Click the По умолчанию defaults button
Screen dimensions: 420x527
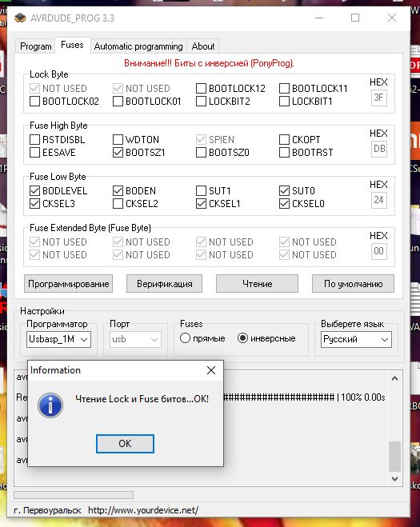353,284
